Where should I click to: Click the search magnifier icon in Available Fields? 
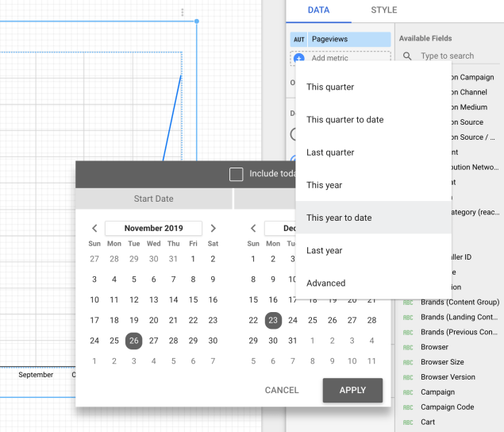[407, 56]
